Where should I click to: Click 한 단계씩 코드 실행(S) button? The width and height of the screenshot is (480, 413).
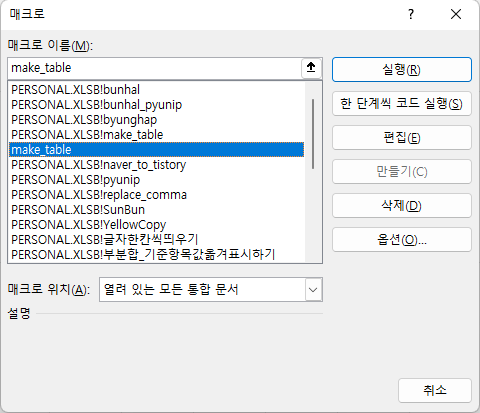point(402,104)
